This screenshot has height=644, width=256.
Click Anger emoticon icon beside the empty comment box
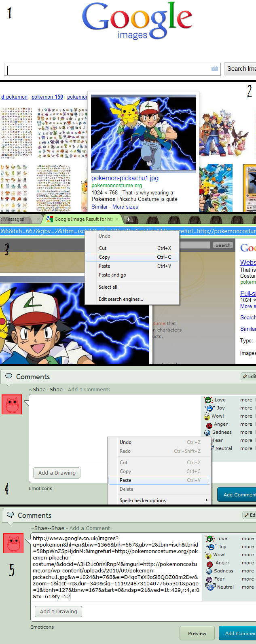pos(209,425)
